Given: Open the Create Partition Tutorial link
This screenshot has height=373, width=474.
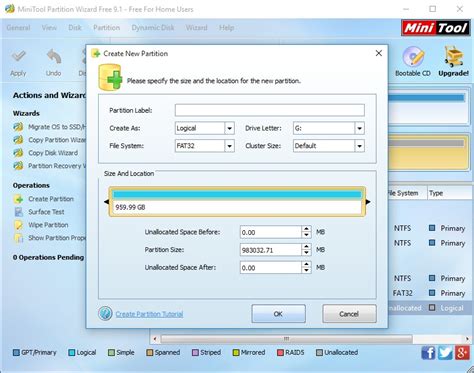Looking at the screenshot, I should point(149,314).
